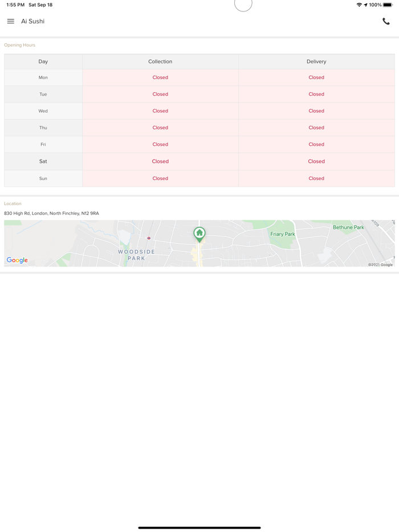Tap Wednesday's Collection Closed cell
The height and width of the screenshot is (532, 399).
click(160, 111)
